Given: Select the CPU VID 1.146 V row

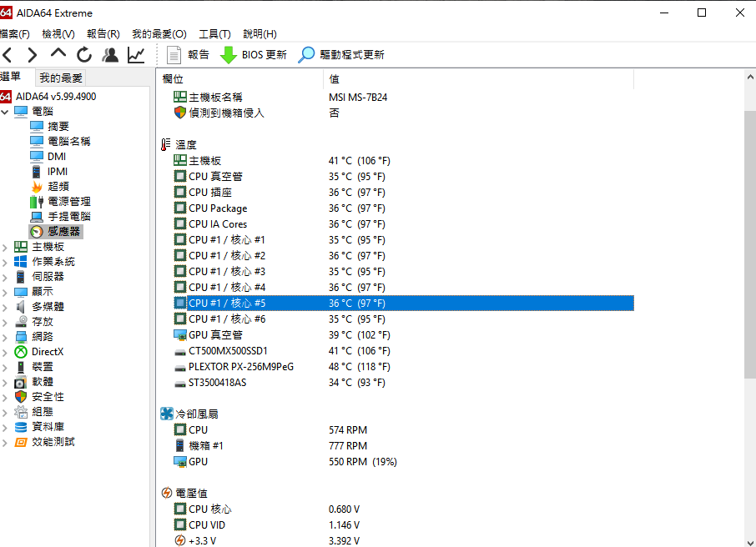Looking at the screenshot, I should [403, 524].
